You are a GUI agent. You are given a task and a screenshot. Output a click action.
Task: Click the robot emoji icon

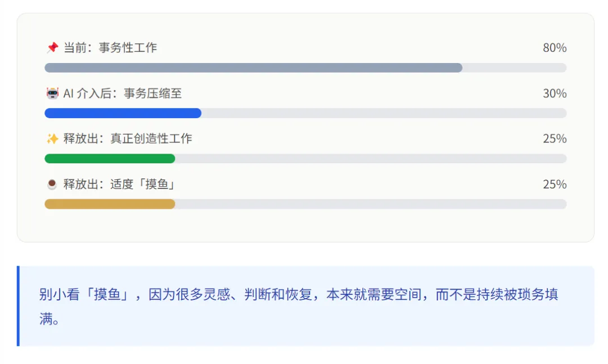click(x=52, y=93)
